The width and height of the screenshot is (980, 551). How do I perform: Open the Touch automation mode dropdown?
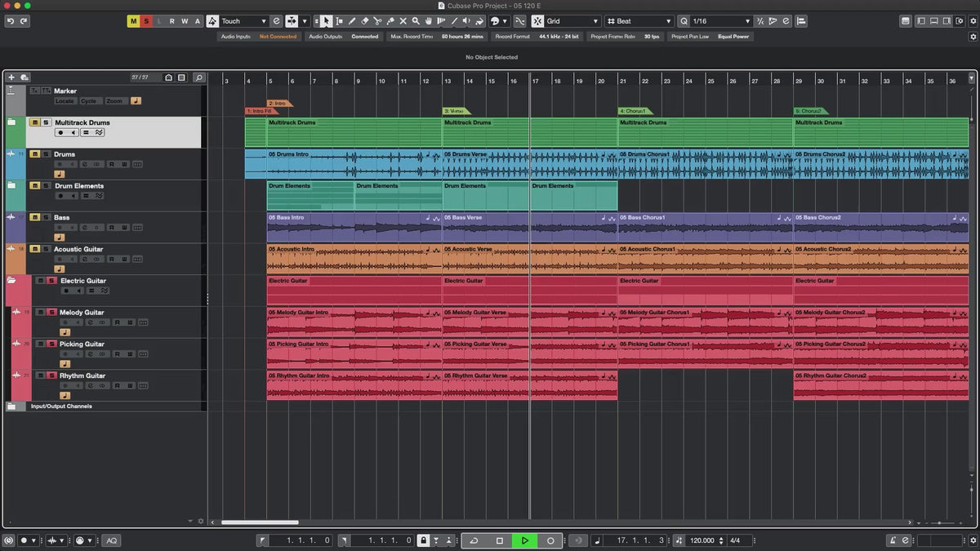pyautogui.click(x=244, y=21)
